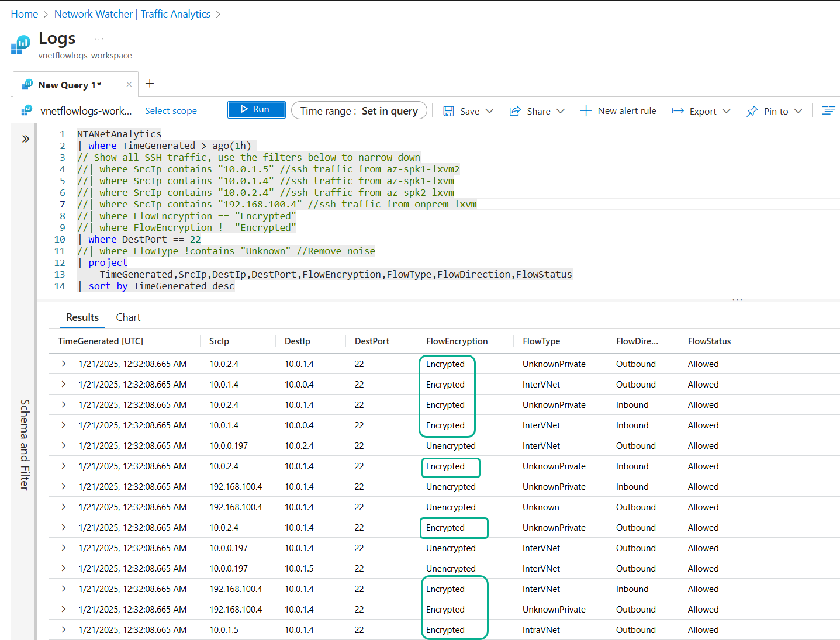Close the New Query 1 tab

pos(129,85)
